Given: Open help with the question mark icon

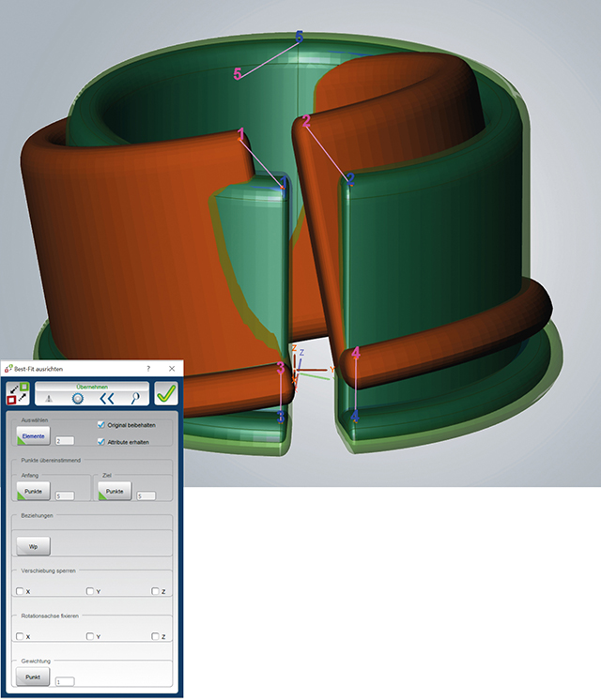Looking at the screenshot, I should [148, 369].
